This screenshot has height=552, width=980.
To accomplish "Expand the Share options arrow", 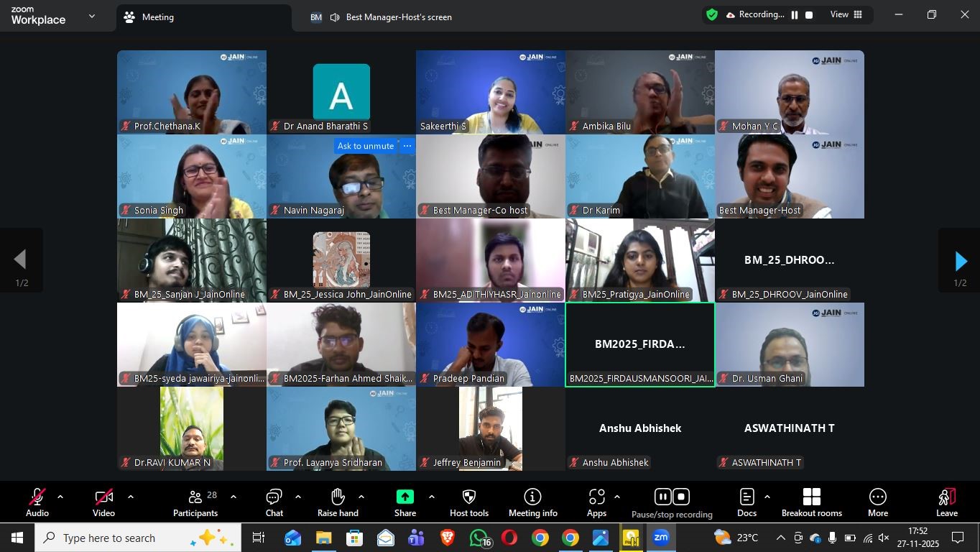I will pos(431,497).
